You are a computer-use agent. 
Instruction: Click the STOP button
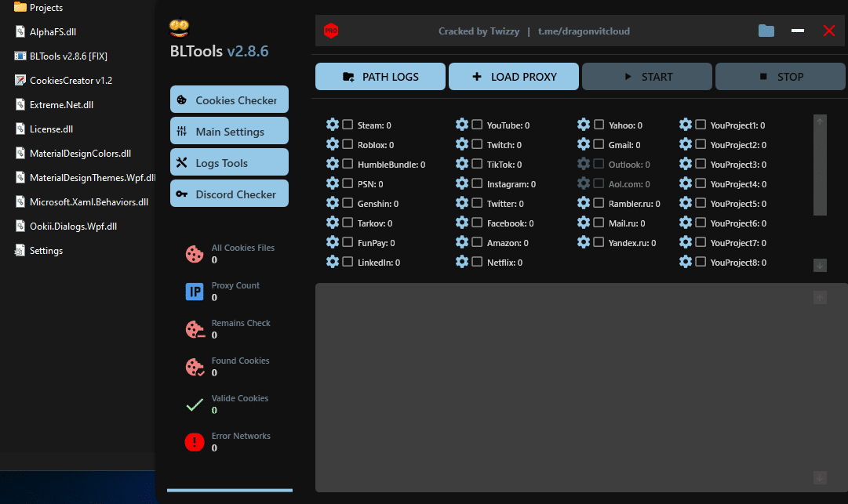click(781, 76)
